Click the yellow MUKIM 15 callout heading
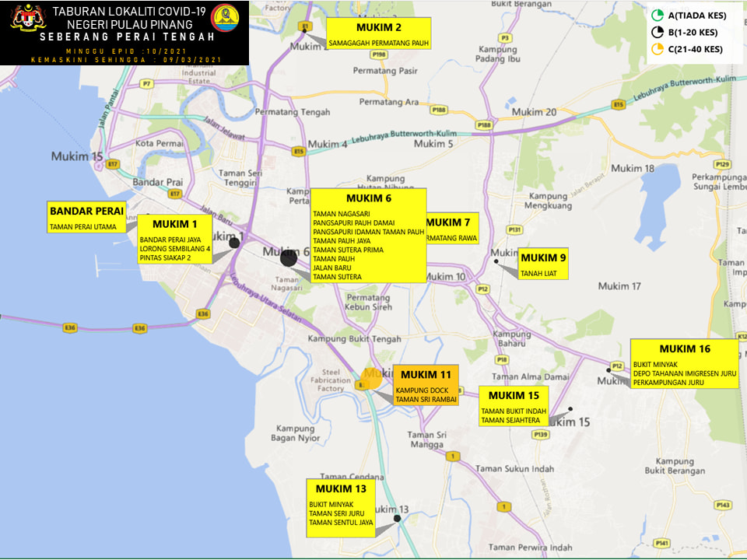The height and width of the screenshot is (560, 747). point(514,396)
